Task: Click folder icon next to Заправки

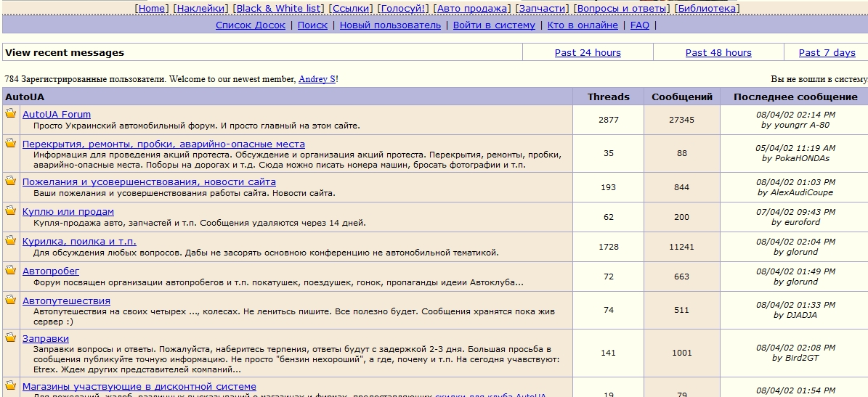Action: [x=11, y=337]
